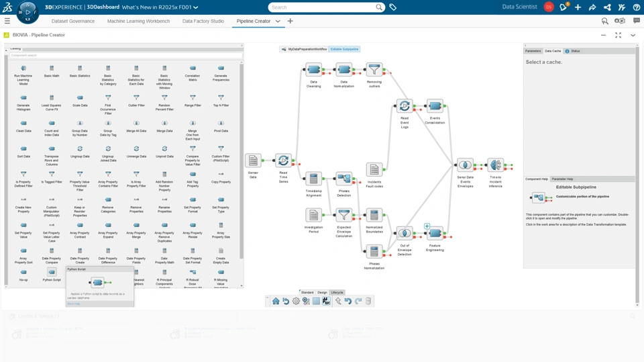Expand the right panel arrow above Parameters
The image size is (644, 362).
pos(525,46)
